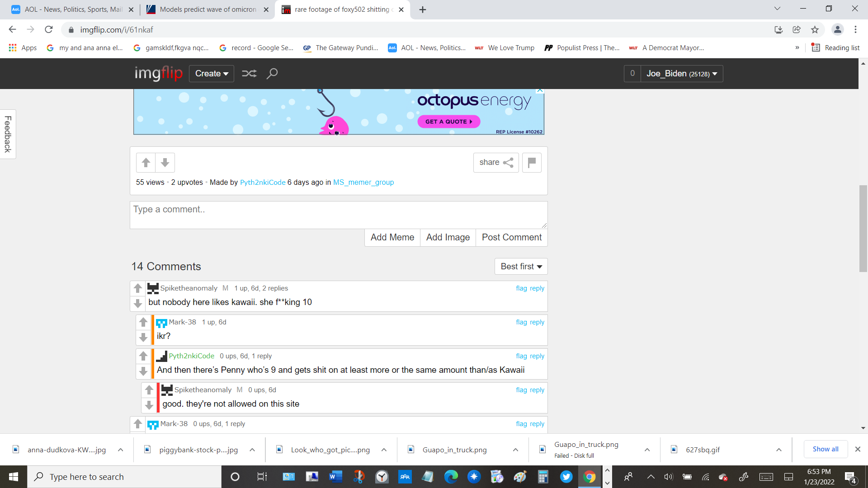This screenshot has width=868, height=488.
Task: Open the Windows Start menu
Action: pos(14,477)
